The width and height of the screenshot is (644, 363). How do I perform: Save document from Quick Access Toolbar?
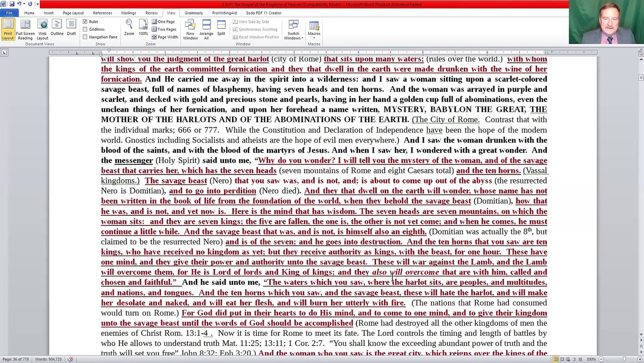[12, 4]
